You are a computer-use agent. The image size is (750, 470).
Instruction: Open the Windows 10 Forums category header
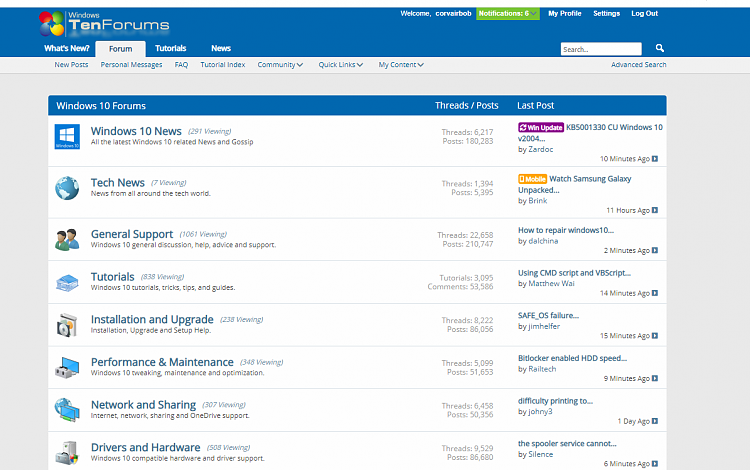click(x=101, y=106)
